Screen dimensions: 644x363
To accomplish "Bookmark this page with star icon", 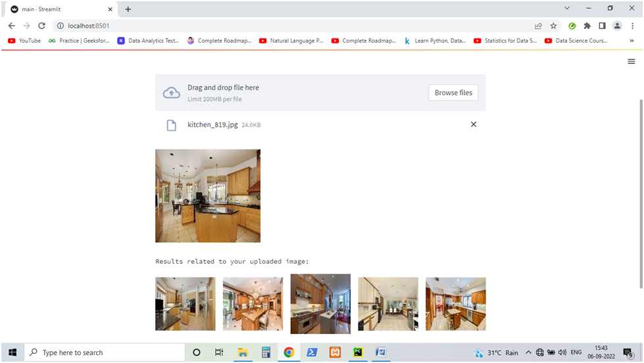I will (x=553, y=26).
